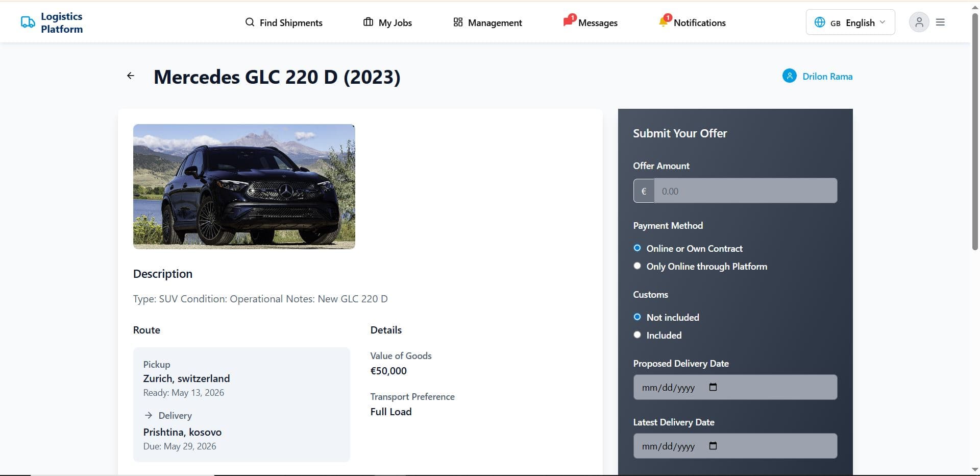
Task: Open the My Jobs page
Action: [387, 22]
